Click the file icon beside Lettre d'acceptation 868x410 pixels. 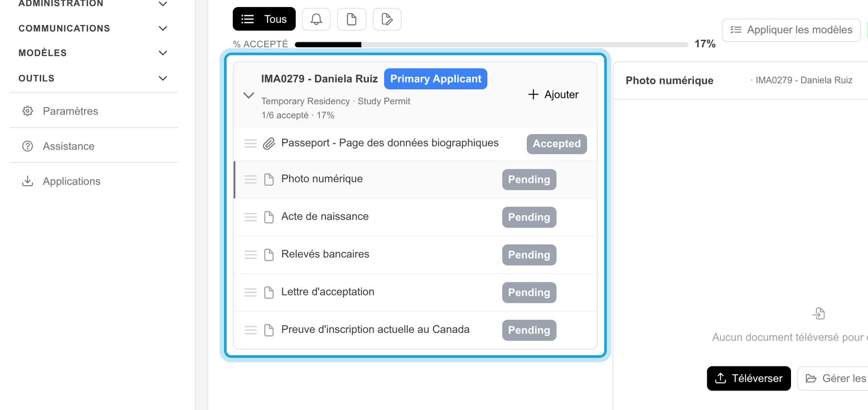(269, 292)
